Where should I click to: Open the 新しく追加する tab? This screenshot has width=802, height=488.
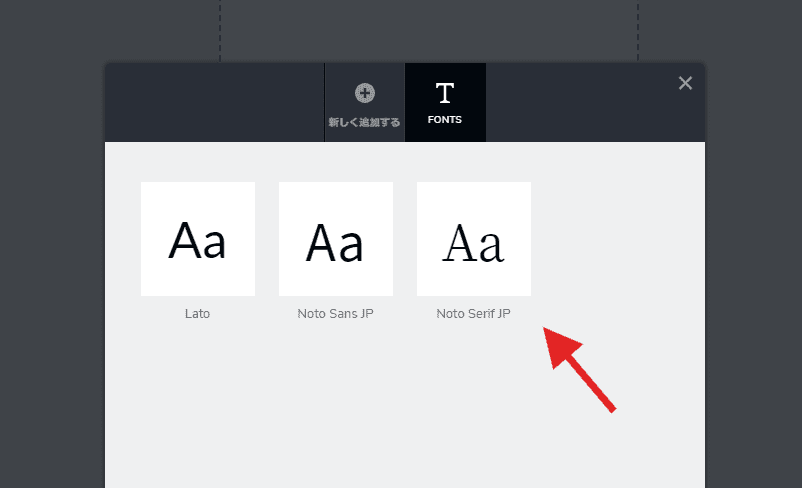[x=364, y=103]
